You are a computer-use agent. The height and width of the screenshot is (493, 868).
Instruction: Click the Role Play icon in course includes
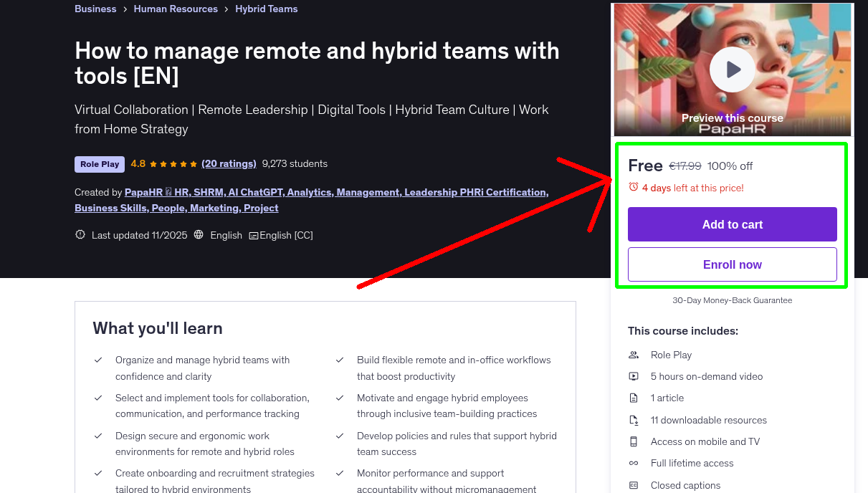pos(633,355)
